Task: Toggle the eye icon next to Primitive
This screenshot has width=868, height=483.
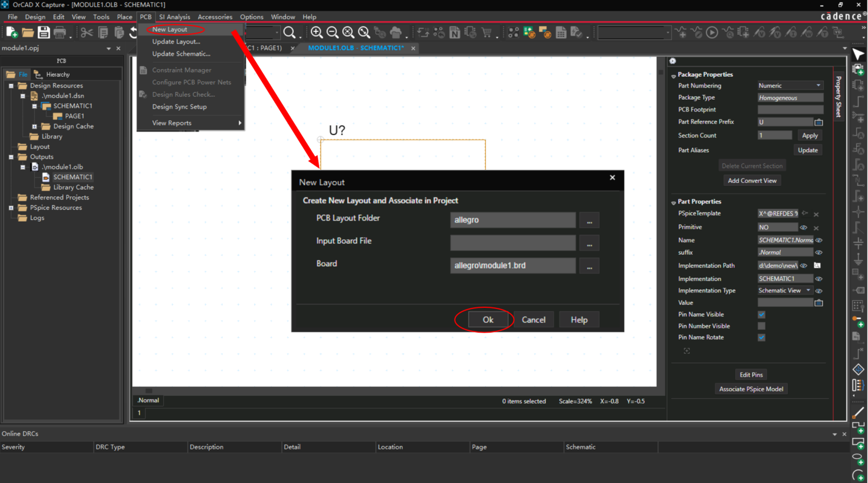Action: pyautogui.click(x=804, y=227)
